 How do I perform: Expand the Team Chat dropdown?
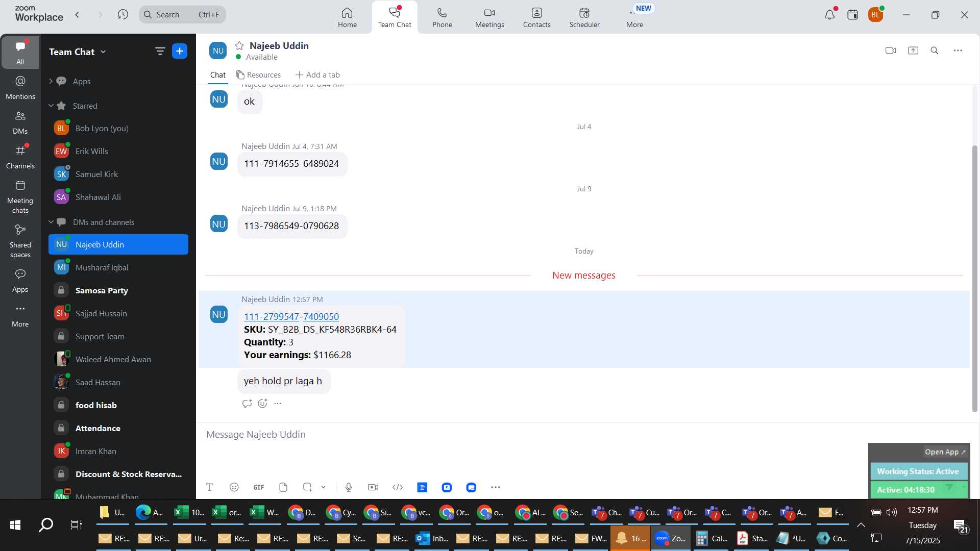(103, 52)
